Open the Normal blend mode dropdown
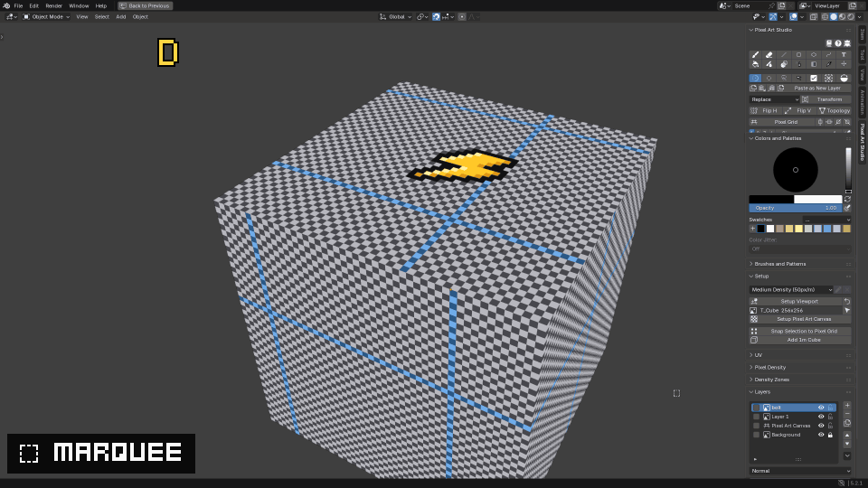Screen dimensions: 868x488 pos(800,471)
